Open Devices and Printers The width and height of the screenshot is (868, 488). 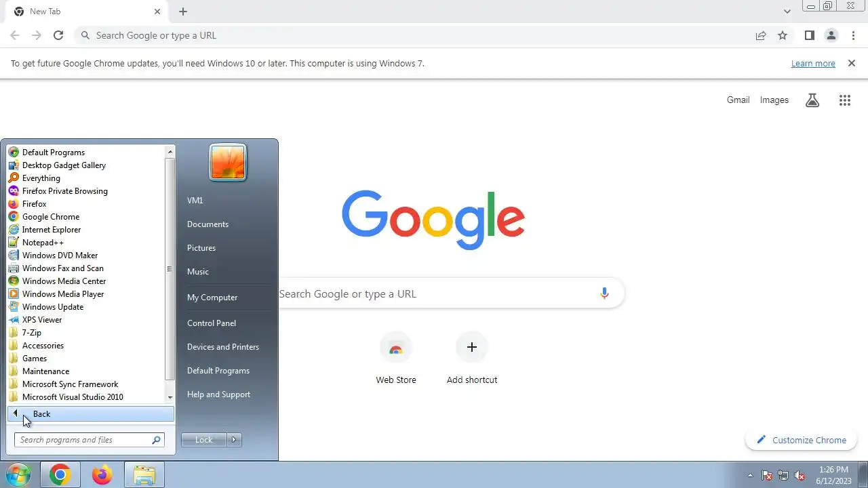tap(223, 347)
